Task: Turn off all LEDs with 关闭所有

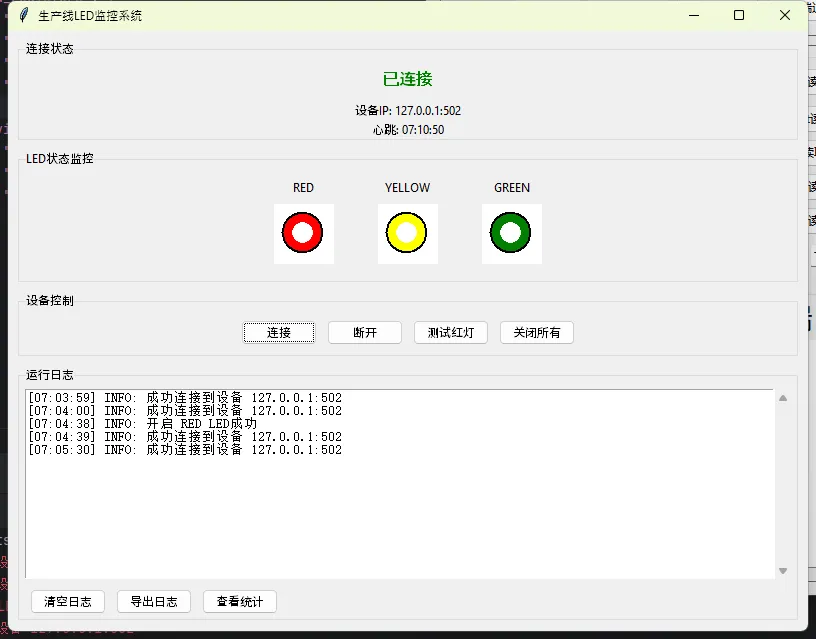Action: [537, 333]
